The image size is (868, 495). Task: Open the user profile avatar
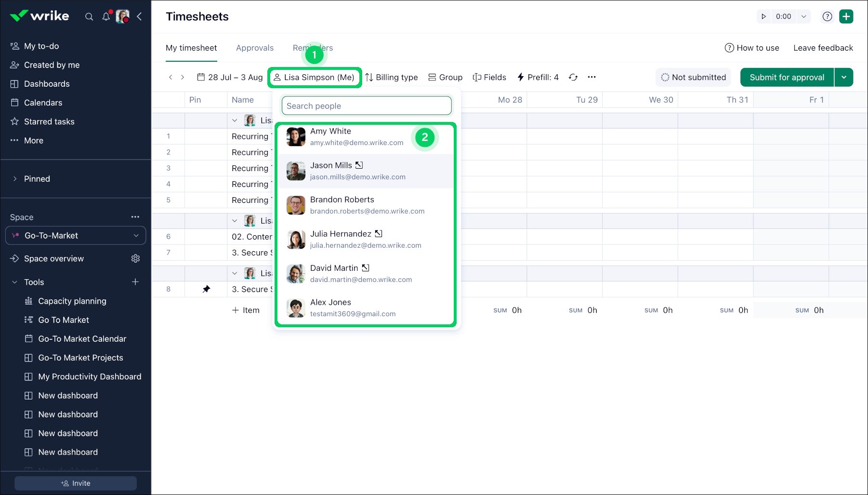coord(123,16)
